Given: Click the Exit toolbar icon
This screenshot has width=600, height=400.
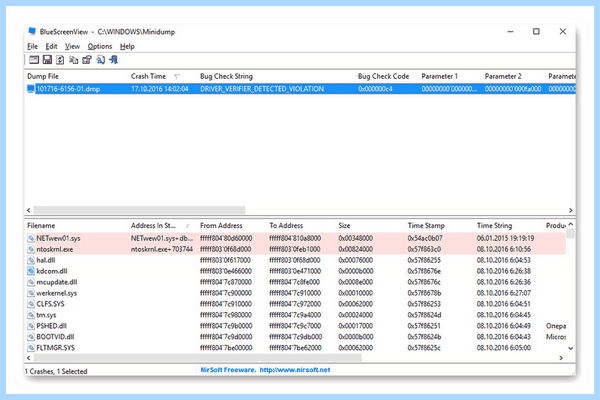Looking at the screenshot, I should pyautogui.click(x=114, y=60).
